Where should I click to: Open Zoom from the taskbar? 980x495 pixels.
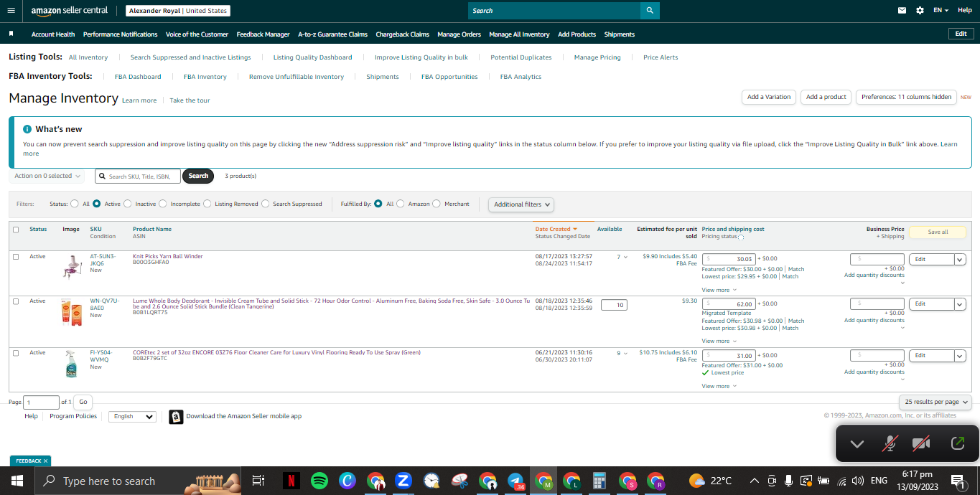pyautogui.click(x=403, y=481)
